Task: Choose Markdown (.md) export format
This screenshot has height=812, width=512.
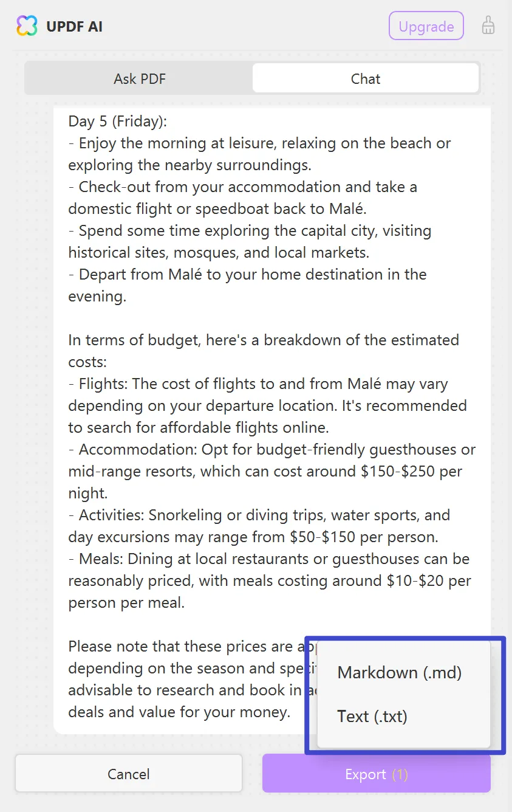Action: (399, 672)
